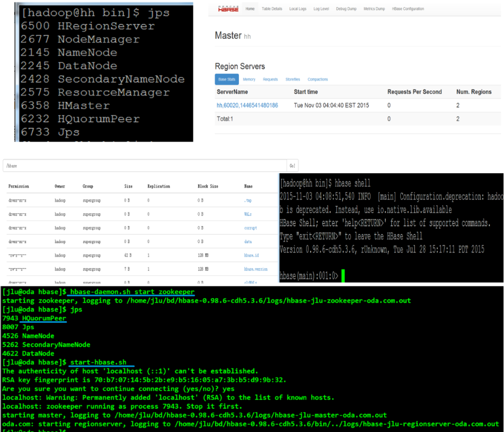
Task: Click the ServerName column header
Action: tap(232, 92)
